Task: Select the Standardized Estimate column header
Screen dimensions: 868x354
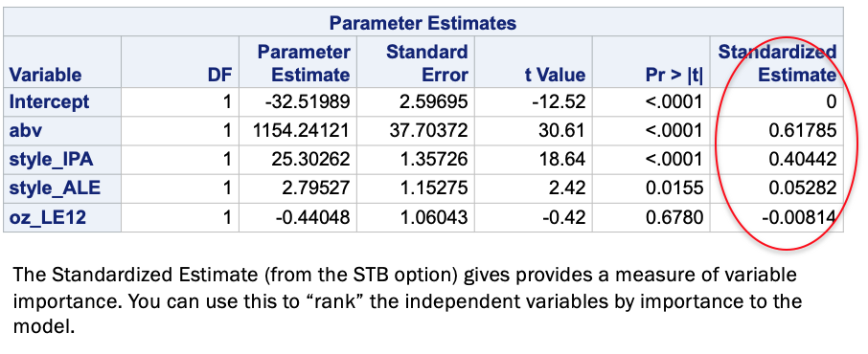Action: (777, 63)
